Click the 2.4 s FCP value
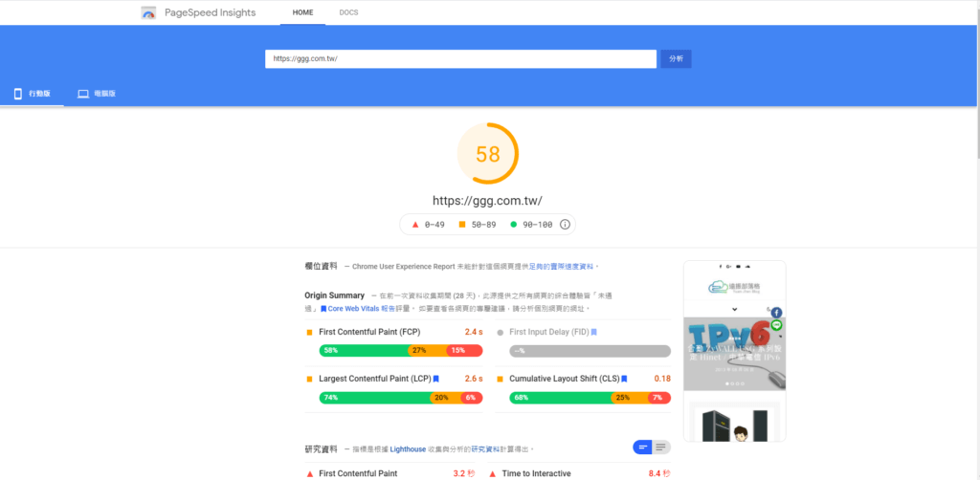The height and width of the screenshot is (480, 980). click(474, 332)
